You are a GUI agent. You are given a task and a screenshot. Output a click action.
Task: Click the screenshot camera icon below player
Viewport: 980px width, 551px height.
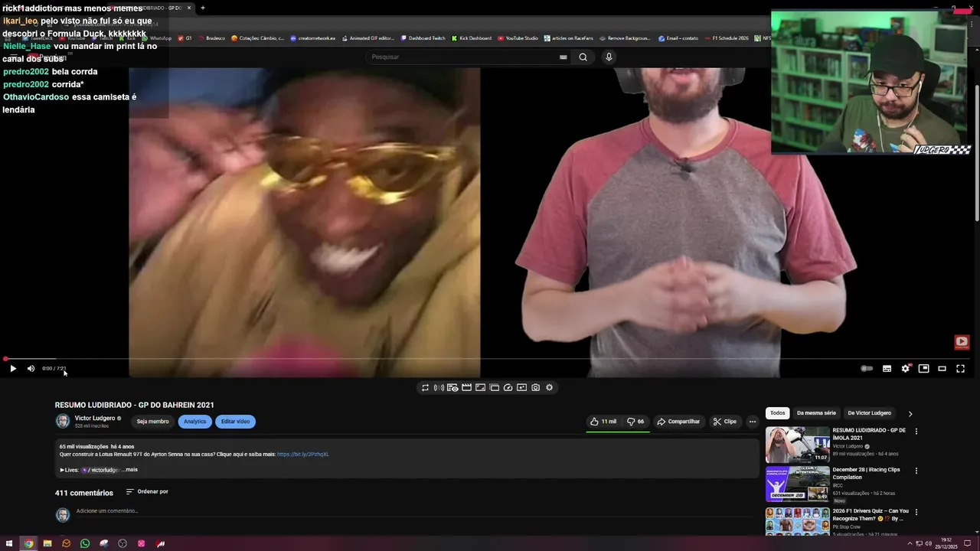(x=535, y=388)
